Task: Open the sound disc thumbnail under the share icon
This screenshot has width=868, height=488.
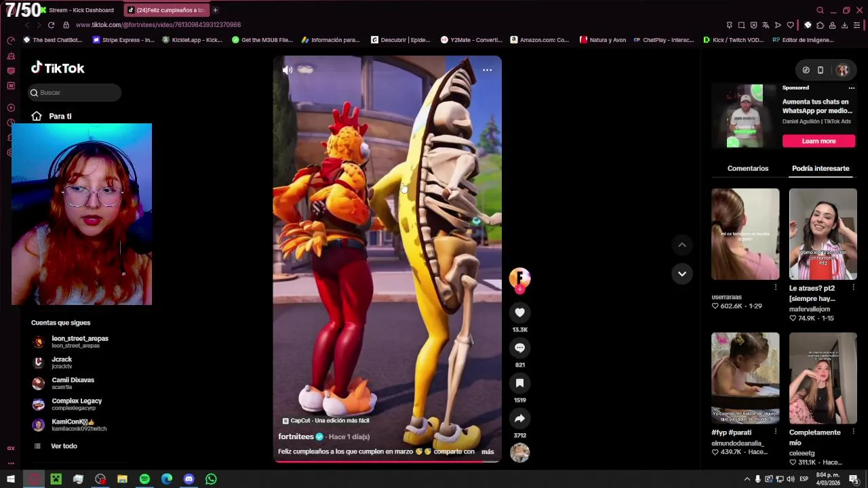Action: point(519,453)
